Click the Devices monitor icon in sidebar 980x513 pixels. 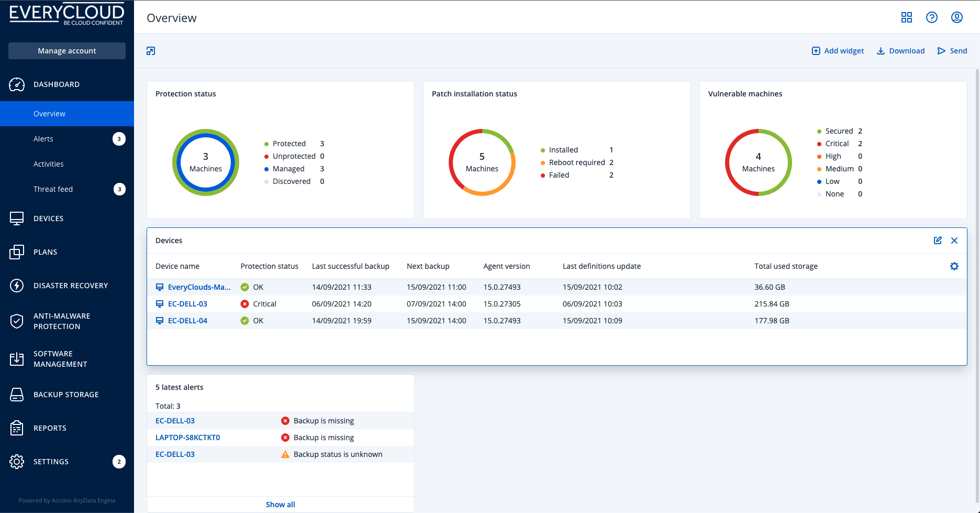tap(17, 219)
